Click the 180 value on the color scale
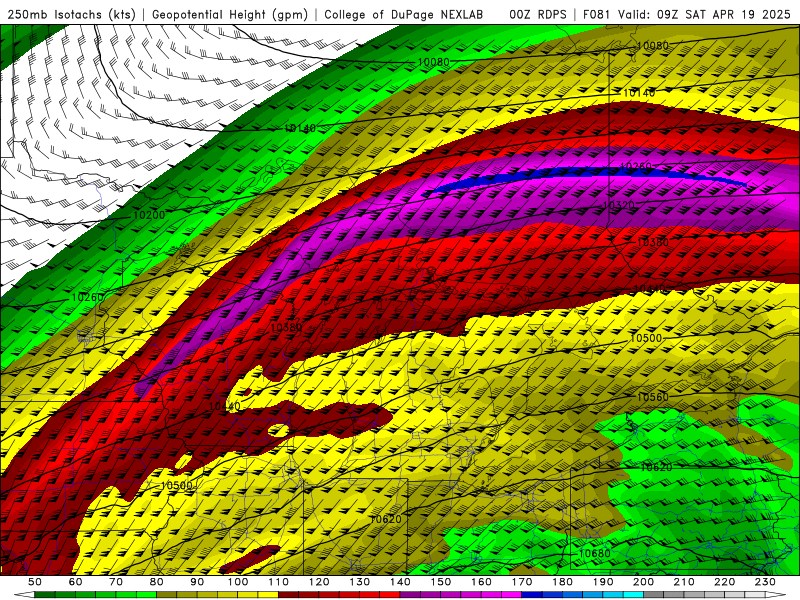This screenshot has width=800, height=600. pos(562,582)
